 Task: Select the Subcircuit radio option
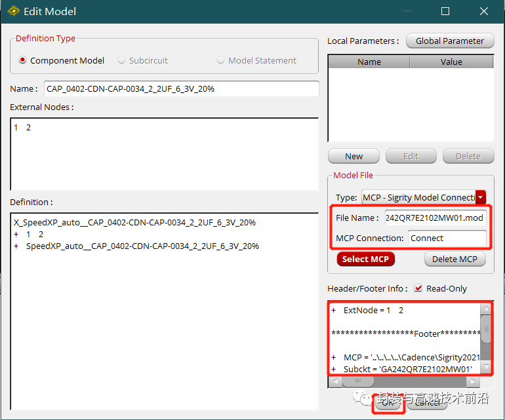[121, 60]
